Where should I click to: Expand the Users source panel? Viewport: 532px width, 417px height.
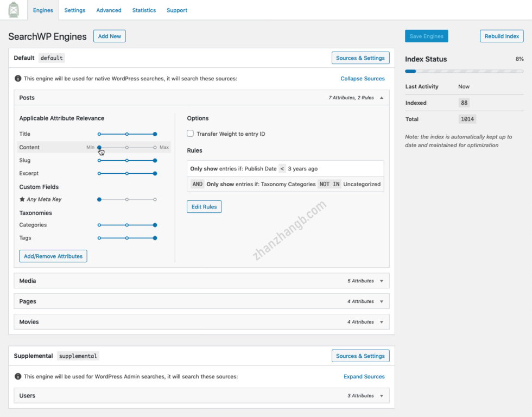tap(382, 396)
